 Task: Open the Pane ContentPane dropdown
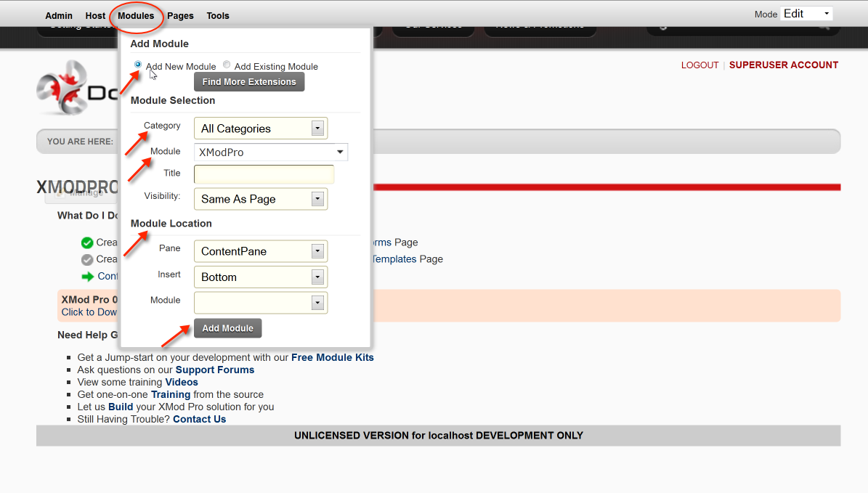tap(261, 251)
